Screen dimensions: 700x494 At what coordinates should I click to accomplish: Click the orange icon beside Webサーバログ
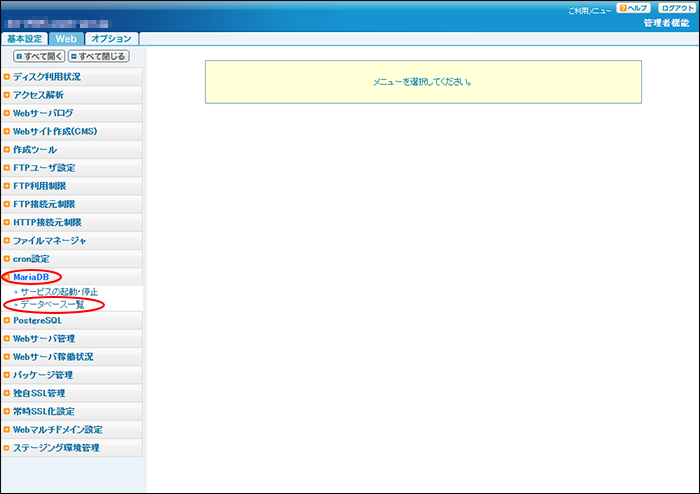coord(7,113)
